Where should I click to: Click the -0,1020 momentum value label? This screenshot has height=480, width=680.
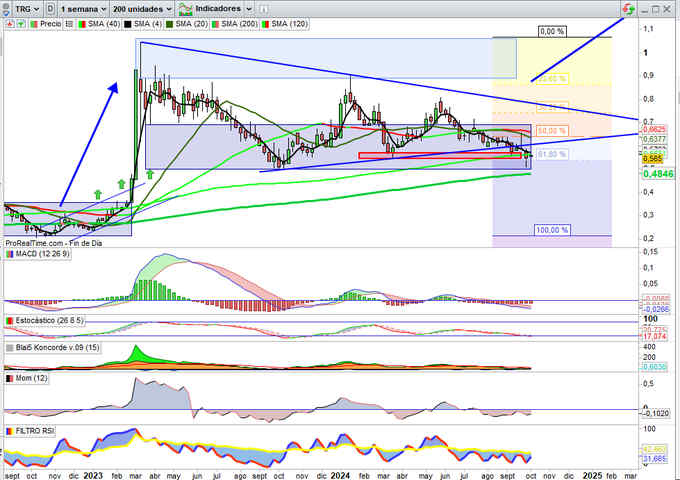(x=657, y=414)
